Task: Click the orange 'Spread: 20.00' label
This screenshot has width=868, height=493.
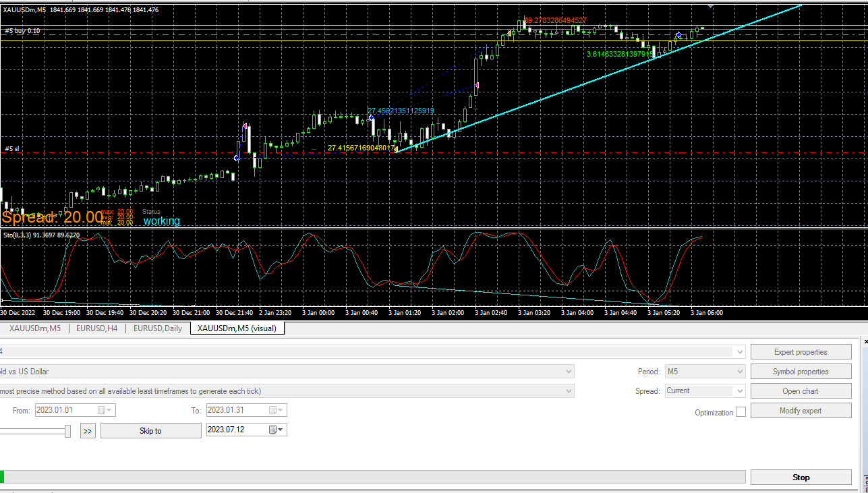Action: pos(53,217)
